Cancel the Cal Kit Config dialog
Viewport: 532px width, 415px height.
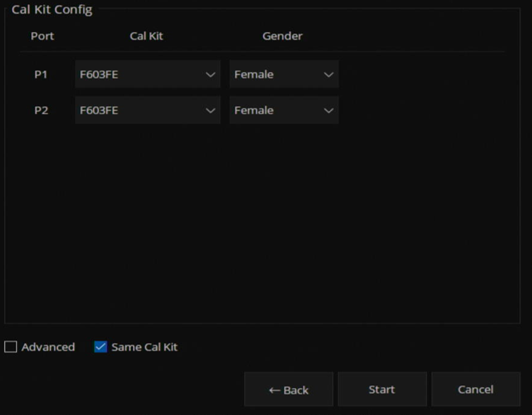pyautogui.click(x=476, y=389)
